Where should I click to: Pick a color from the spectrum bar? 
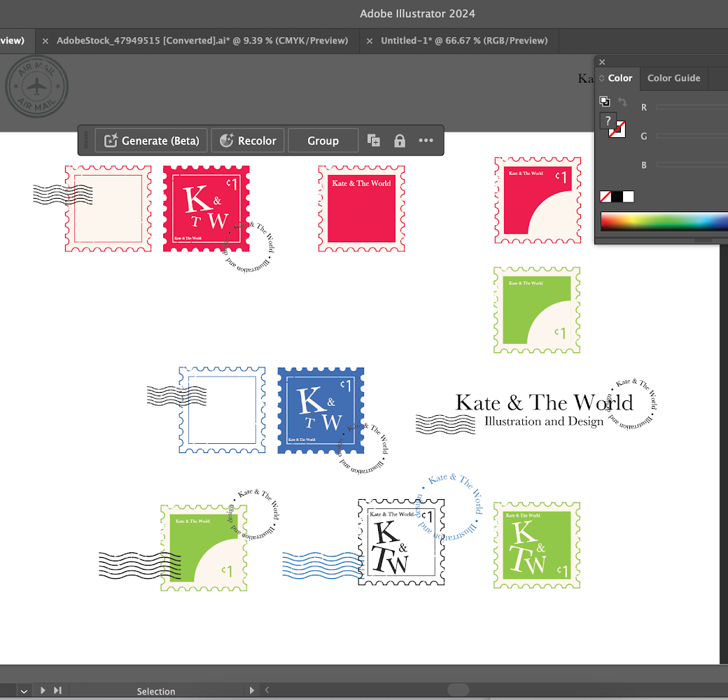pyautogui.click(x=664, y=221)
